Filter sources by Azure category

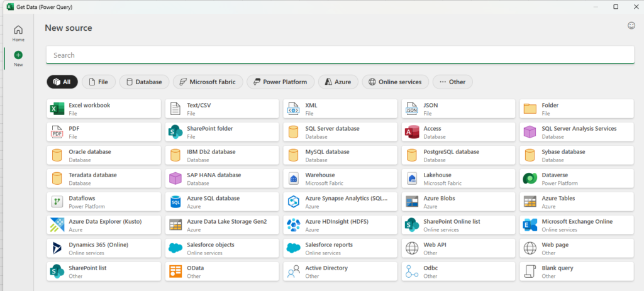pyautogui.click(x=338, y=82)
